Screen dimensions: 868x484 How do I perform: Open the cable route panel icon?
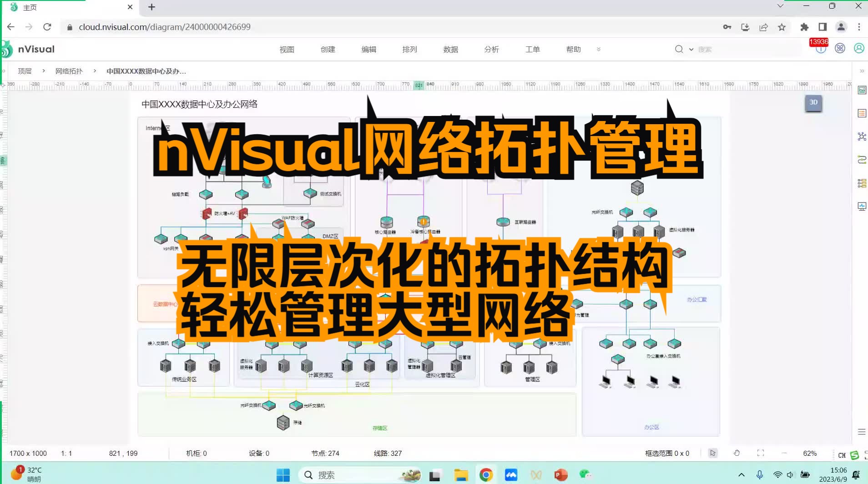point(862,160)
